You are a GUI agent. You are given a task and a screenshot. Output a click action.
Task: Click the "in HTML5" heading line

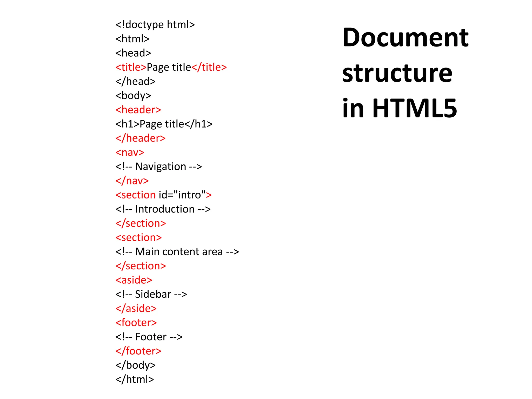[400, 108]
